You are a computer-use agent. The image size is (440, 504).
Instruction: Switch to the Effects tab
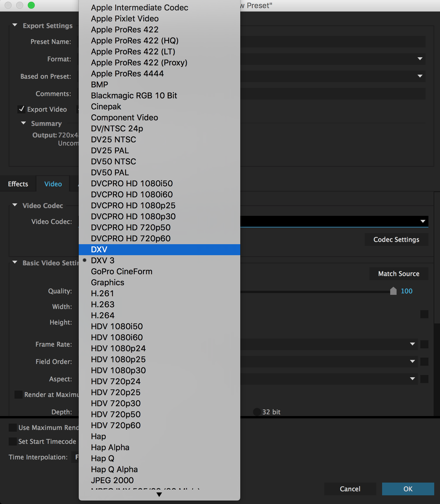click(18, 184)
